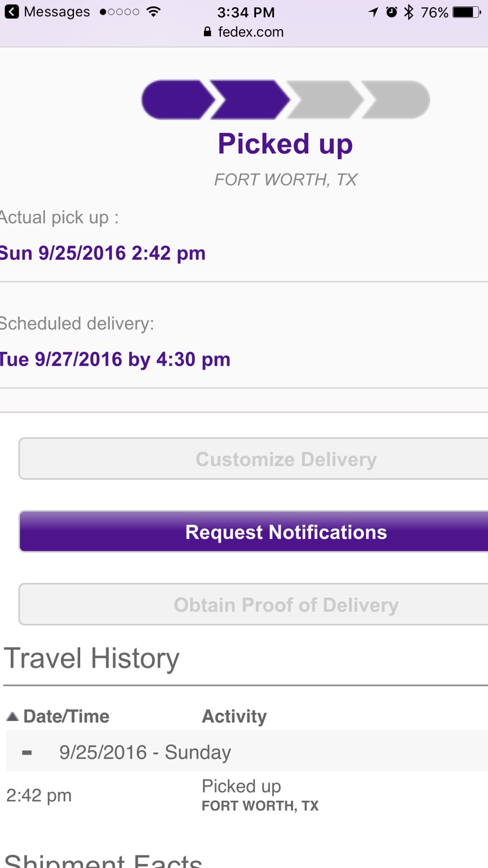Tap the battery level icon
This screenshot has width=488, height=868.
467,12
